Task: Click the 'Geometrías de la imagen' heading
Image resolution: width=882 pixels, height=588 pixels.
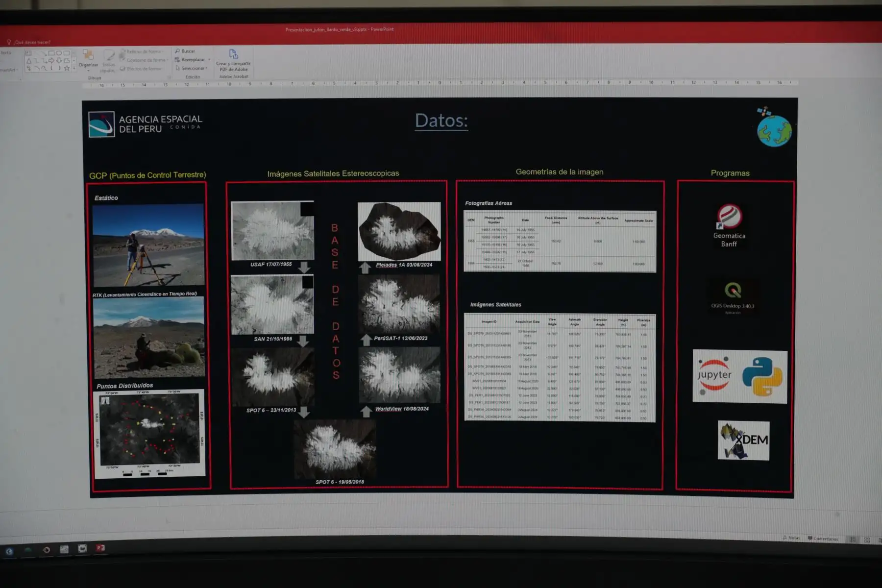Action: coord(560,172)
